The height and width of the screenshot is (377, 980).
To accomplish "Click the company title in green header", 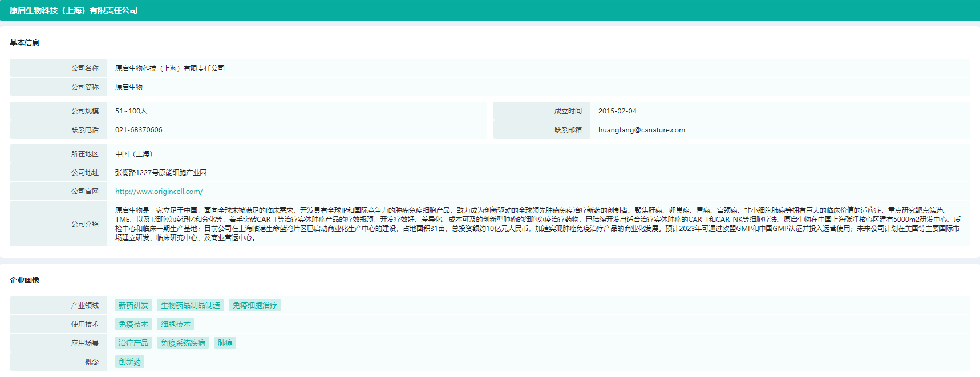I will [74, 10].
